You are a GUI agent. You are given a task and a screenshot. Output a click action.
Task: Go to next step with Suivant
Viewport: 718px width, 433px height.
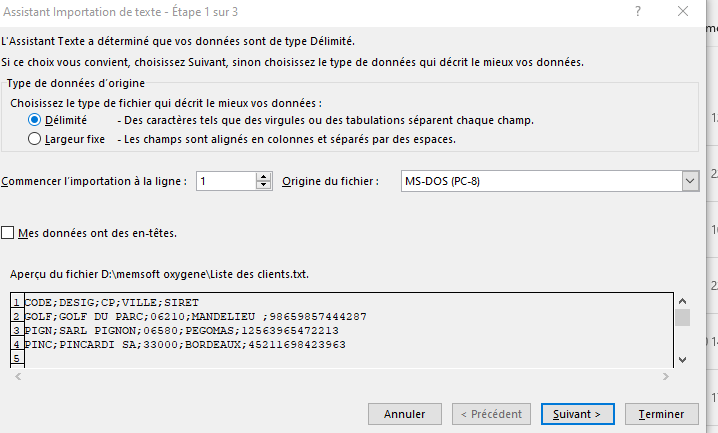[577, 413]
